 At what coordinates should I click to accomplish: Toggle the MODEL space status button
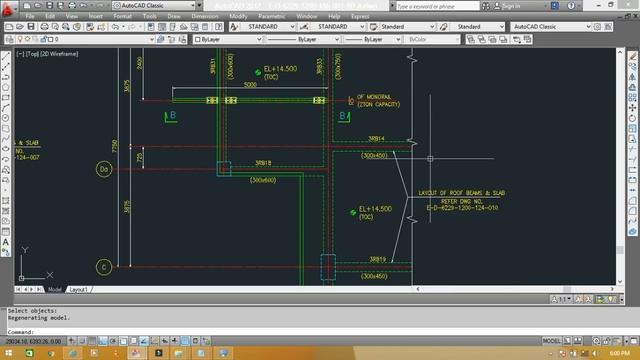tap(551, 341)
